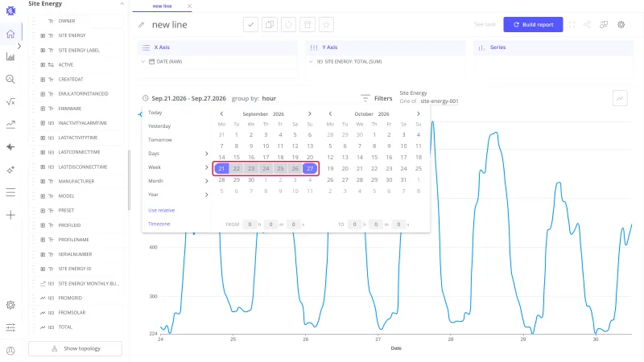Close the new line tab
Viewport: 644px width, 362px height.
[x=189, y=6]
